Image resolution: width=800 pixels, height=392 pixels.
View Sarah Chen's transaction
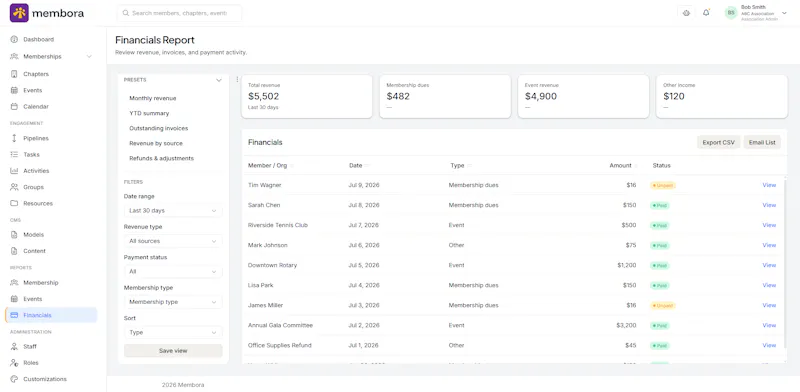[x=769, y=205]
